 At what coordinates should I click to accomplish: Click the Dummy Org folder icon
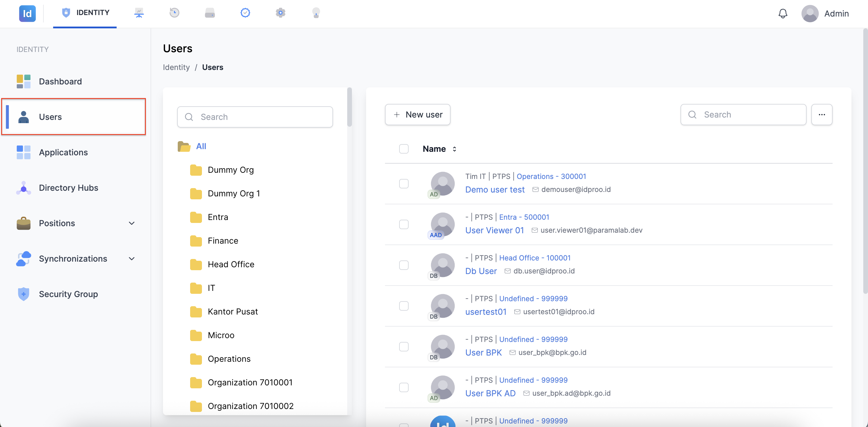click(x=196, y=170)
